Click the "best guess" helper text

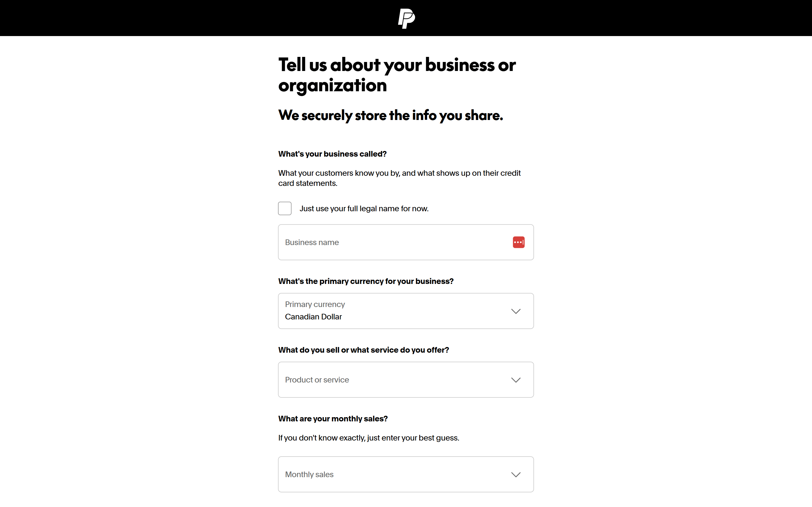369,438
